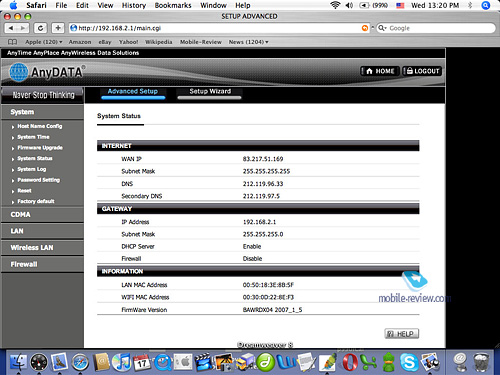Open the Safari compass icon in Dock
Image resolution: width=500 pixels, height=375 pixels.
80,363
